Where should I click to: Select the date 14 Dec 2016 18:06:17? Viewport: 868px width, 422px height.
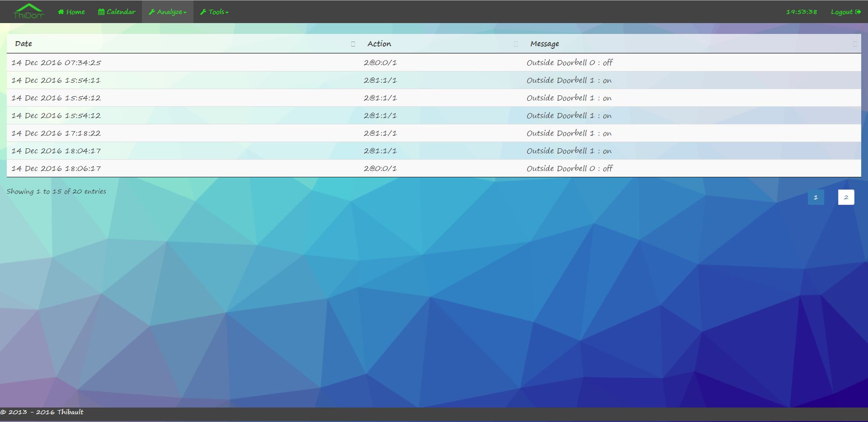click(56, 169)
